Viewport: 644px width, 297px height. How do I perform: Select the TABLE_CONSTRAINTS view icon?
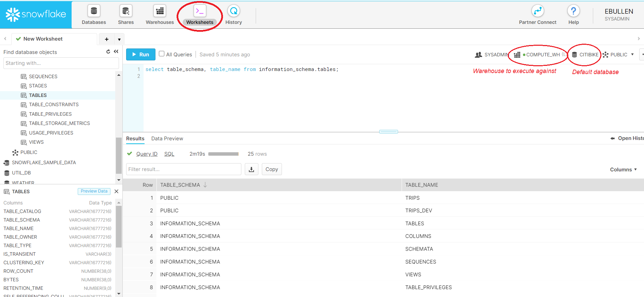click(24, 105)
